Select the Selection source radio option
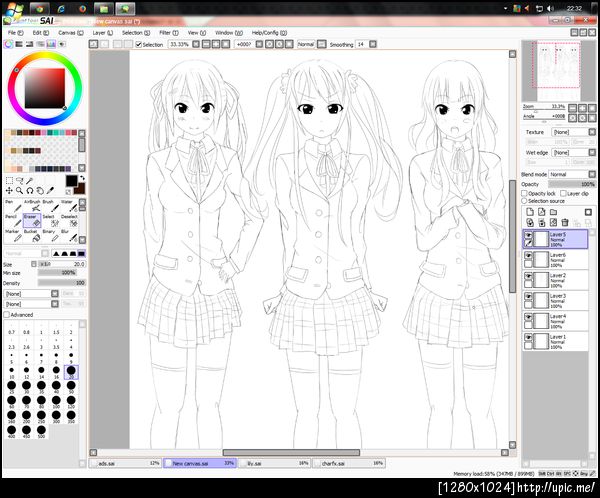 (x=524, y=201)
